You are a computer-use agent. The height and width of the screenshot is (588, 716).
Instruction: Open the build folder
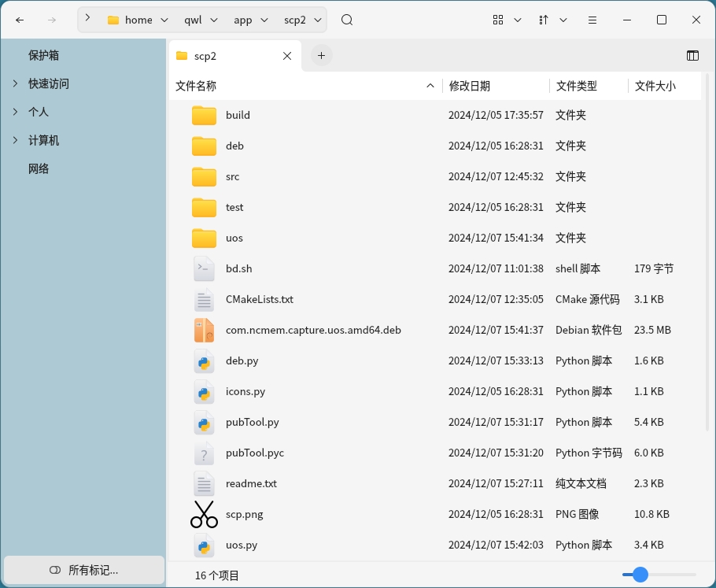click(x=237, y=115)
